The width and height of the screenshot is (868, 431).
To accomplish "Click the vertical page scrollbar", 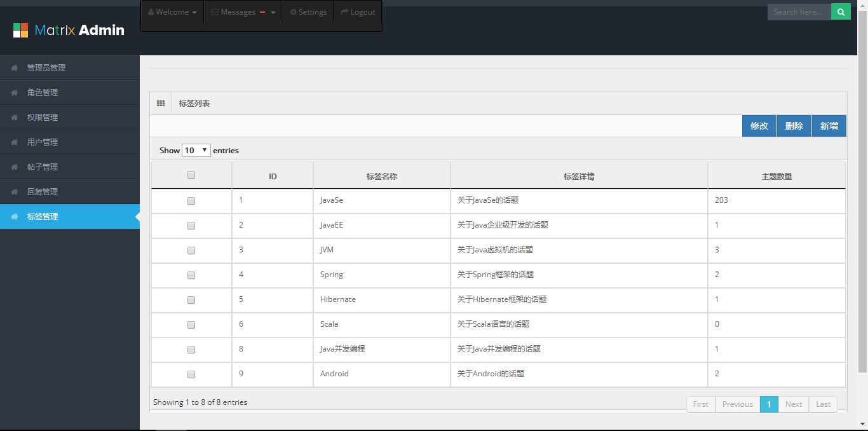I will pyautogui.click(x=863, y=191).
